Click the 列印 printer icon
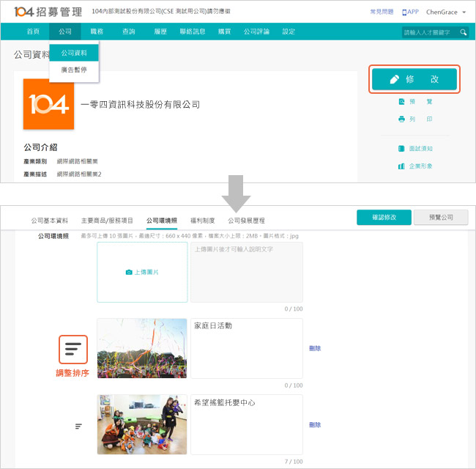Screen dimensions: 476x469 pos(401,119)
